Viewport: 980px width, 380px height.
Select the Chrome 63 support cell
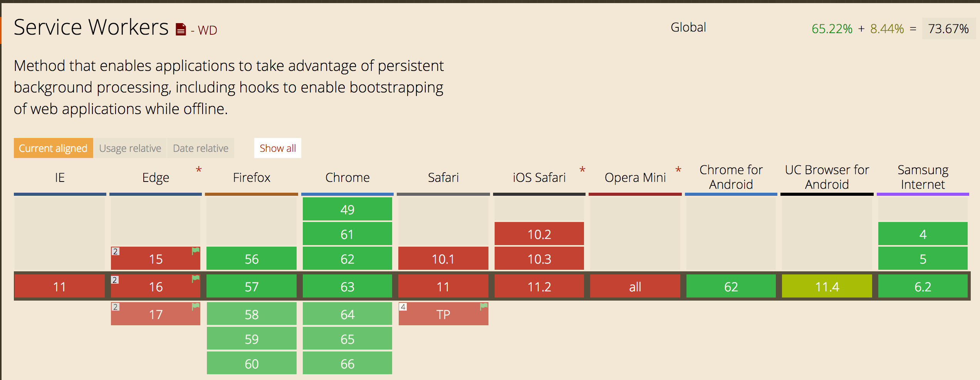point(347,286)
